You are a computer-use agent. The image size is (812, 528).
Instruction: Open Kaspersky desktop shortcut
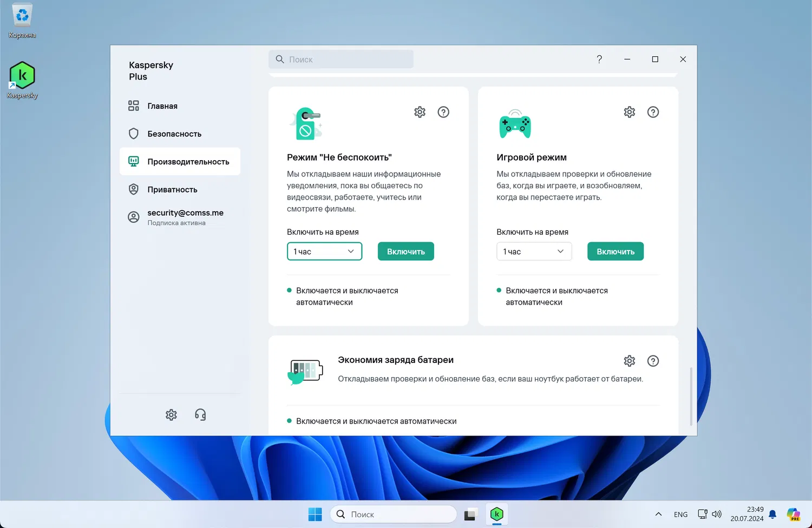[x=22, y=80]
